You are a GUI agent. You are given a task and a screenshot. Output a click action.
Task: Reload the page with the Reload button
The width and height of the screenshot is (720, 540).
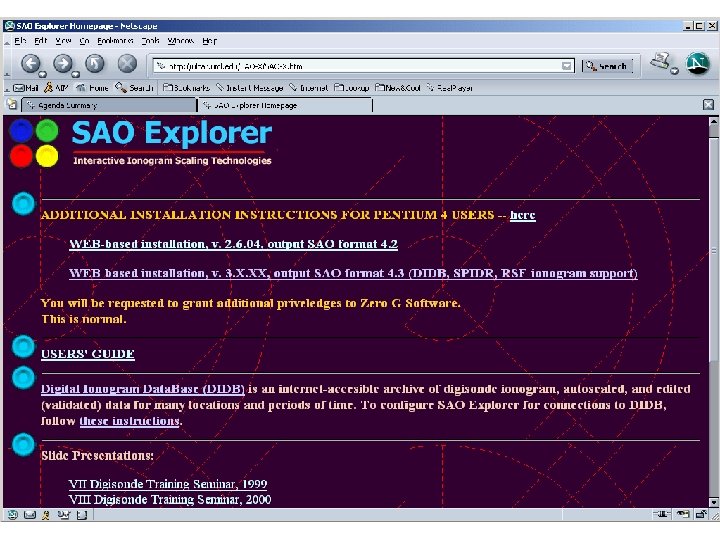[x=95, y=63]
